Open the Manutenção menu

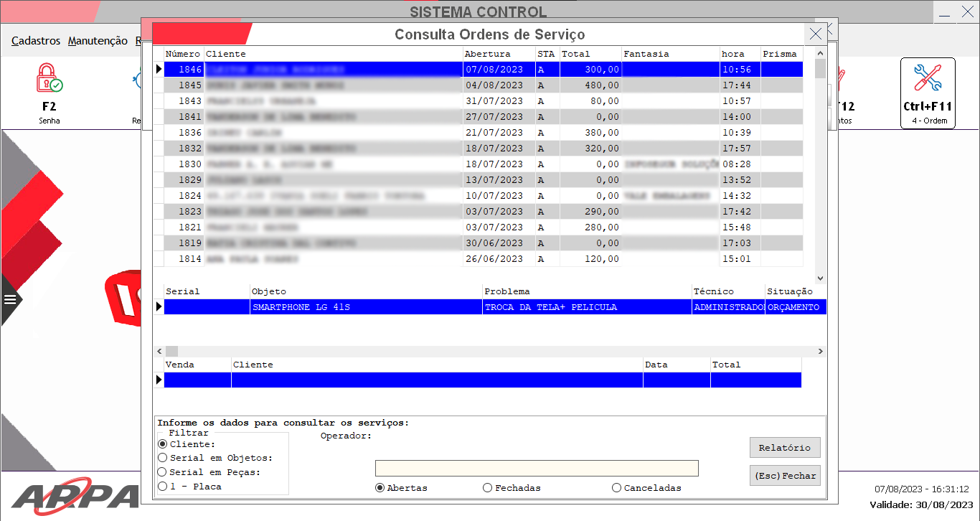coord(98,41)
